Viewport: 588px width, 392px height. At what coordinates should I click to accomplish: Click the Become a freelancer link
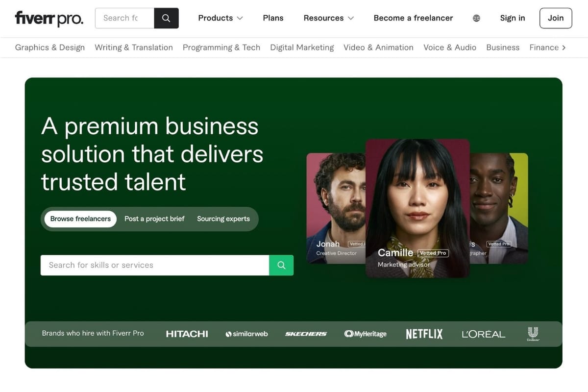pyautogui.click(x=413, y=18)
